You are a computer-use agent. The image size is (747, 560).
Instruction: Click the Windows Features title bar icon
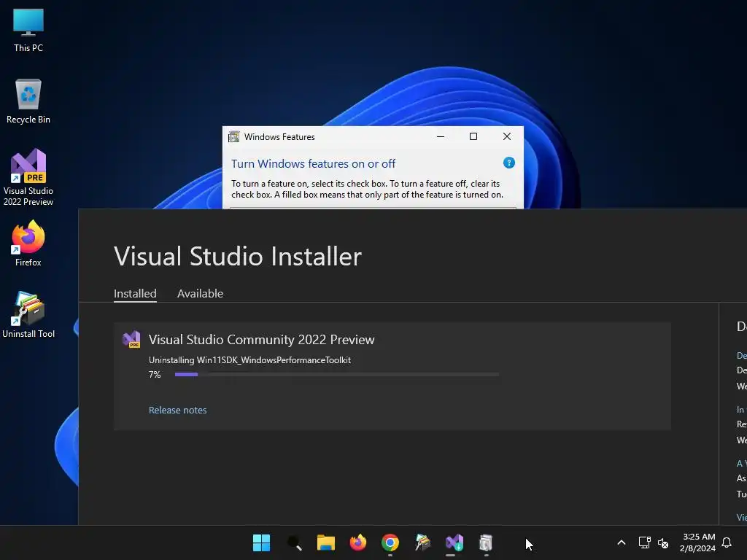click(x=234, y=136)
